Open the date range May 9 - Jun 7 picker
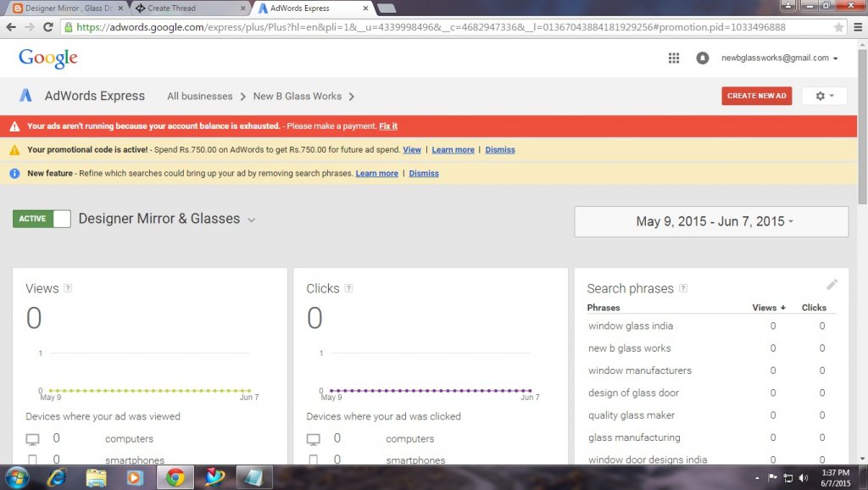The image size is (868, 490). coord(711,221)
